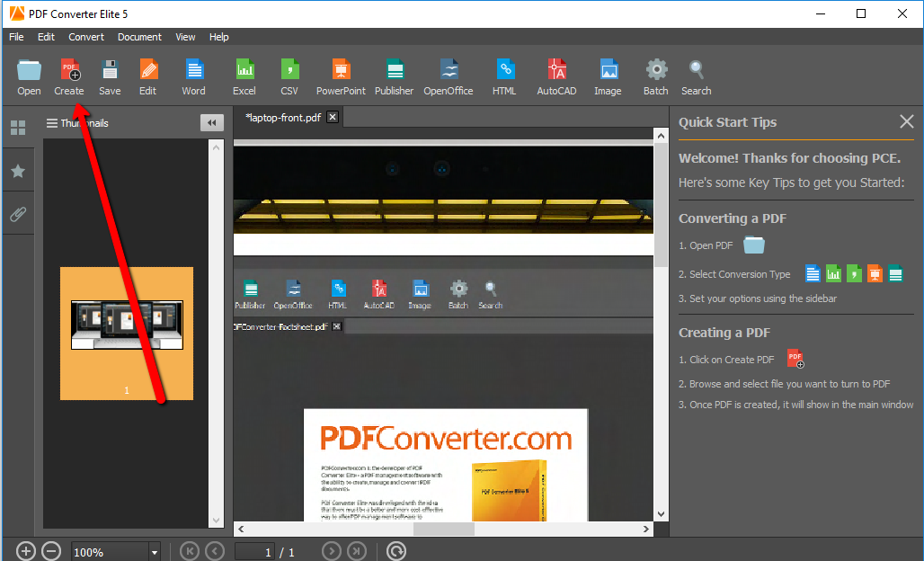Close the laptop-front.pdf document tab
Image resolution: width=924 pixels, height=561 pixels.
click(x=333, y=117)
